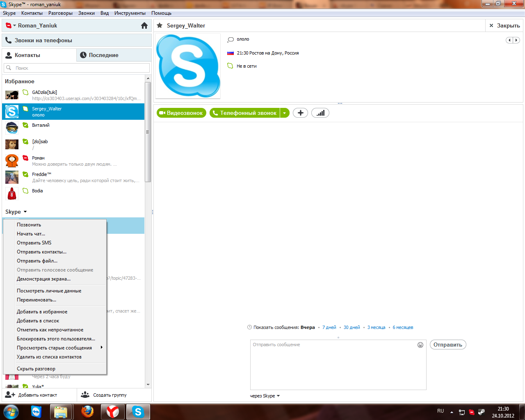Click in the Отправить сообщение text field
Image resolution: width=525 pixels, height=420 pixels.
tap(338, 365)
